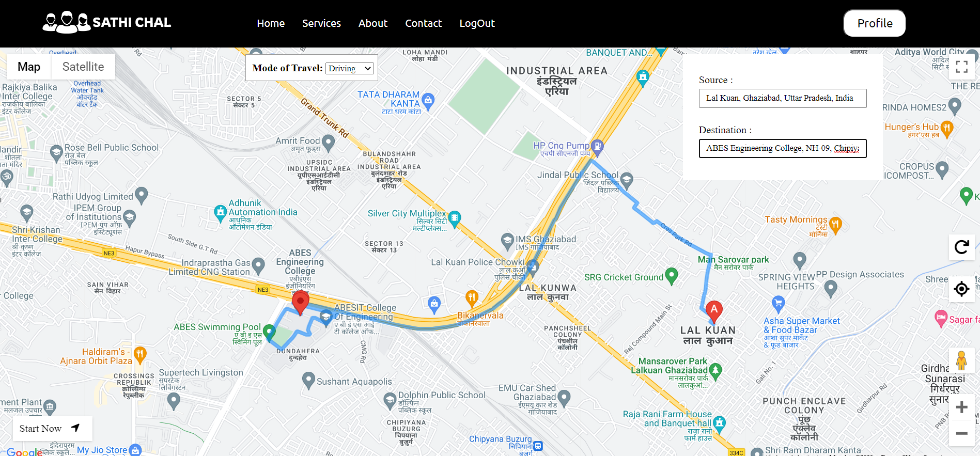This screenshot has height=456, width=980.
Task: Click the Sathi Chal logo
Action: click(106, 23)
